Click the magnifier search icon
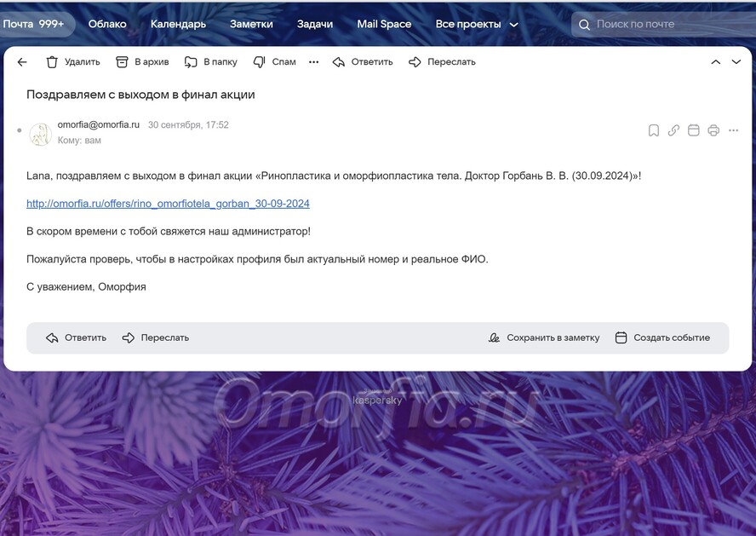This screenshot has height=536, width=756. (584, 25)
